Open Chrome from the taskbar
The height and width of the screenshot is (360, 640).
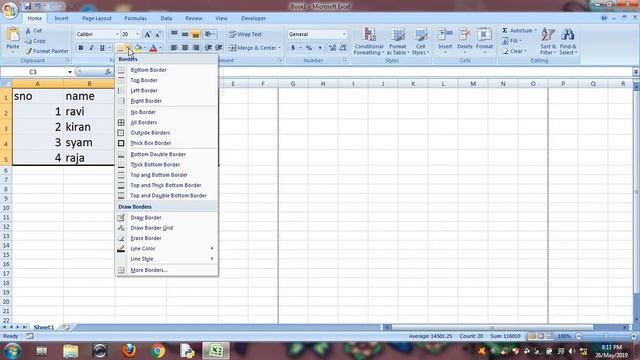(x=158, y=351)
